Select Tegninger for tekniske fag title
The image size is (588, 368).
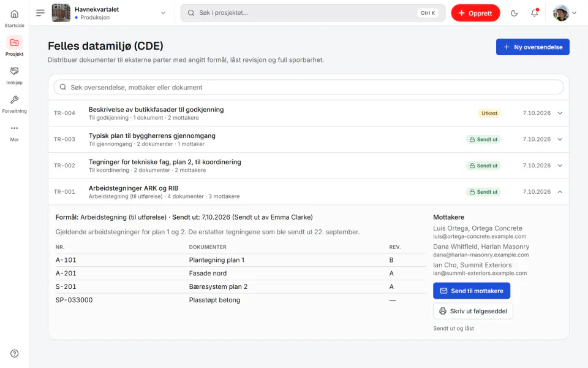[165, 162]
